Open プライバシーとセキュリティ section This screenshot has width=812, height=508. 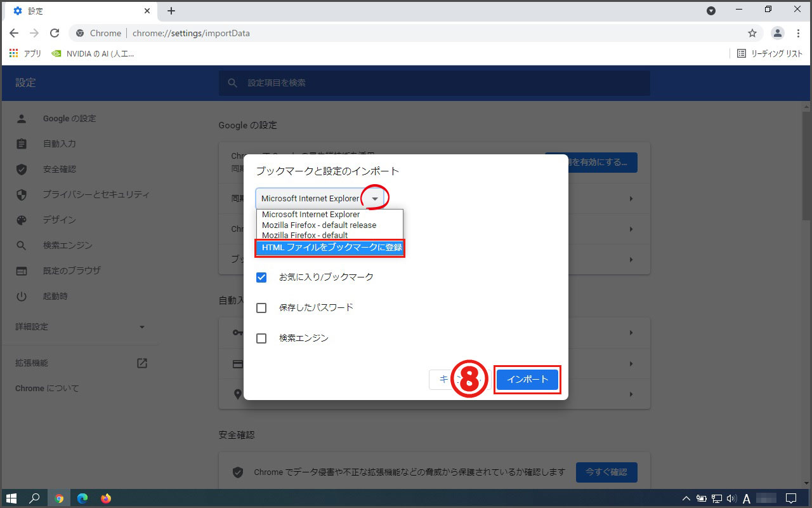pos(96,194)
